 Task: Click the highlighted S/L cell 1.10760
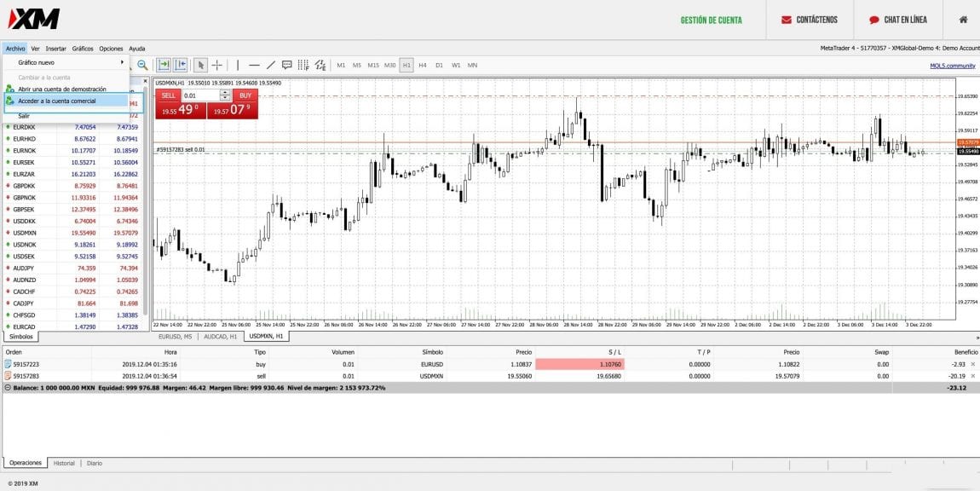point(579,364)
